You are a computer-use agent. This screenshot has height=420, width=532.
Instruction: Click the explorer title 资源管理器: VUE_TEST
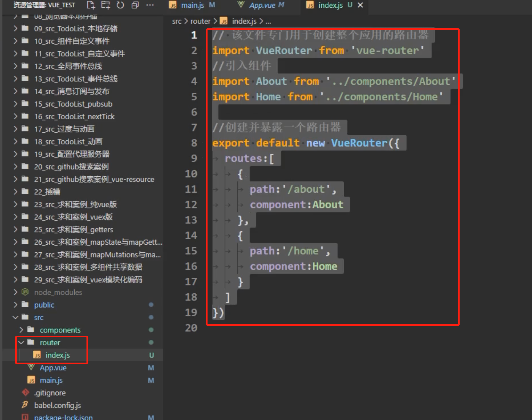click(44, 5)
